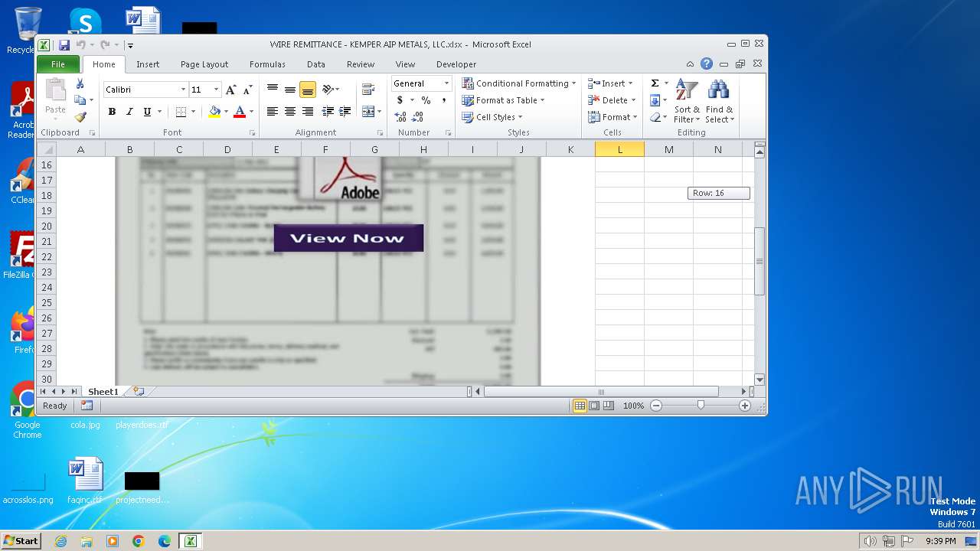
Task: Click Sort & Filter icon
Action: tap(687, 100)
